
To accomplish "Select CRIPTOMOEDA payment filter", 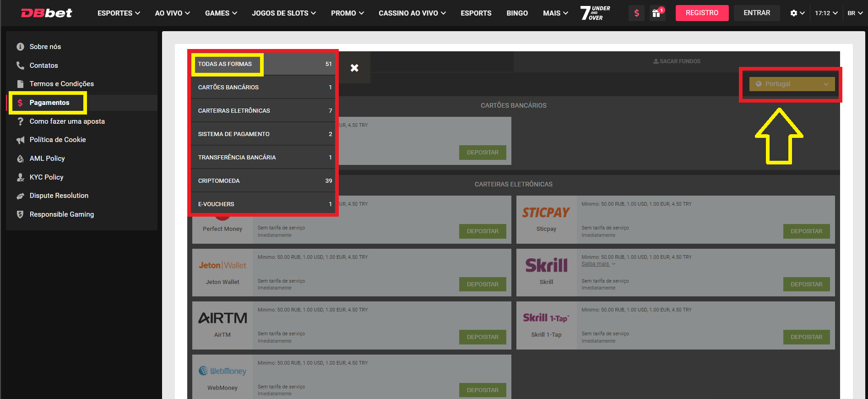I will coord(263,180).
